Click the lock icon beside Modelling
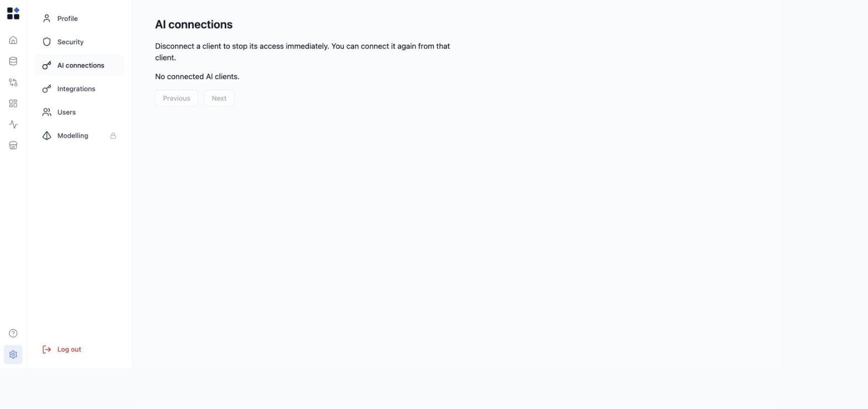The height and width of the screenshot is (409, 868). click(x=113, y=136)
